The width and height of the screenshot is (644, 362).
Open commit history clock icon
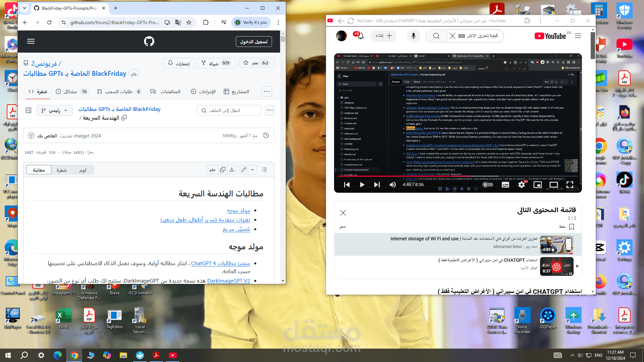[266, 135]
